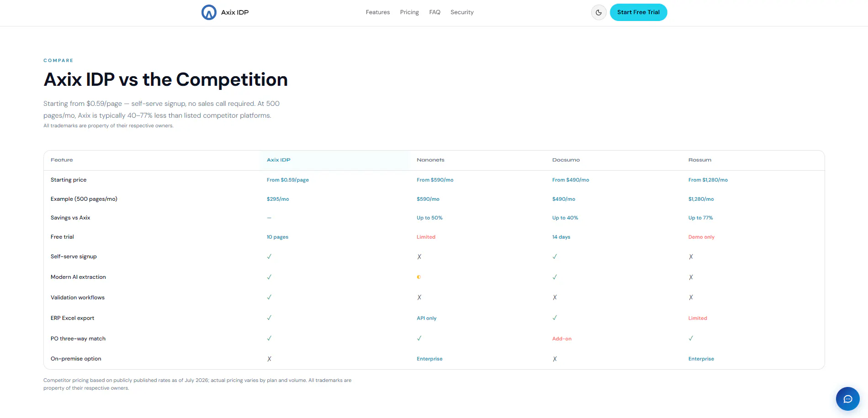Click the 'Up to 77%' savings value
This screenshot has width=868, height=418.
coord(701,218)
